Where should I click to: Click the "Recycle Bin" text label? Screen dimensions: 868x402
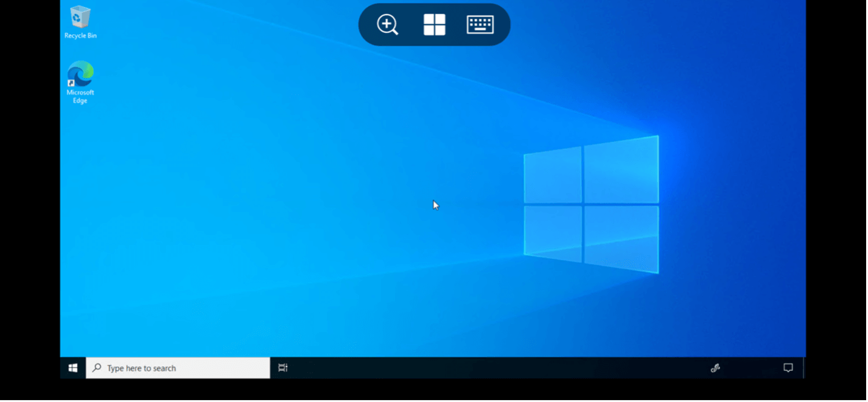[x=80, y=36]
